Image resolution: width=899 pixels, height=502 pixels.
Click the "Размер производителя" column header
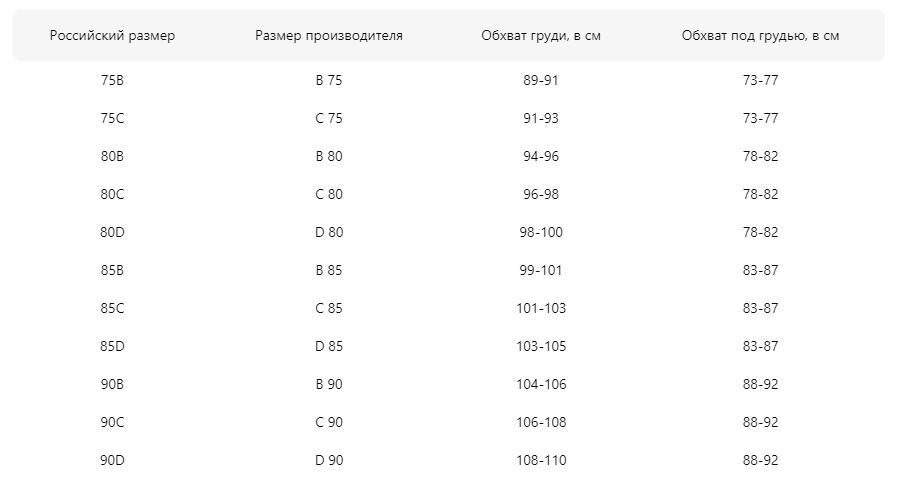pos(329,36)
